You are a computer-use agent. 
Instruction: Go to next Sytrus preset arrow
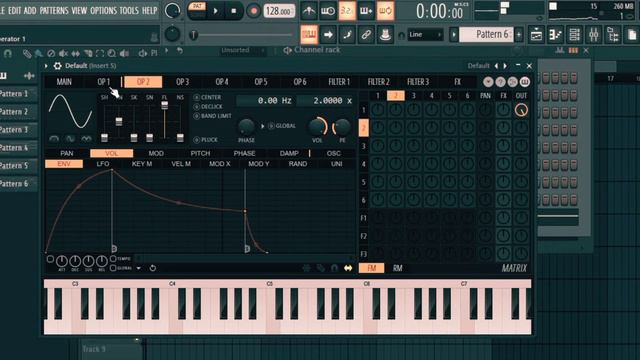click(x=505, y=66)
